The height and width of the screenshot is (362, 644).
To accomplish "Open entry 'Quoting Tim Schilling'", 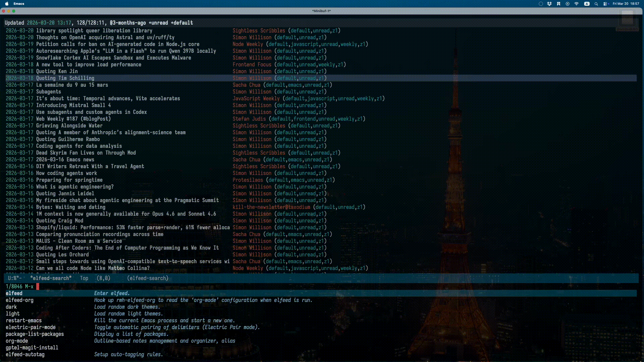I will pos(65,78).
